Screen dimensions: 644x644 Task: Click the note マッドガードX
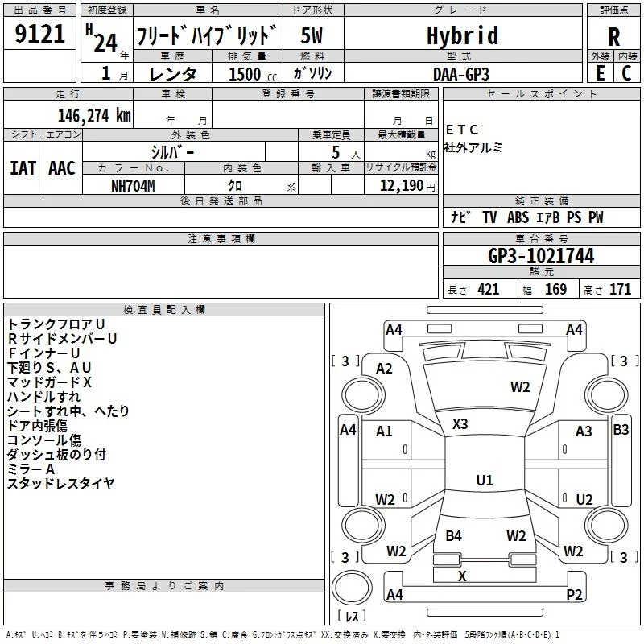click(49, 382)
